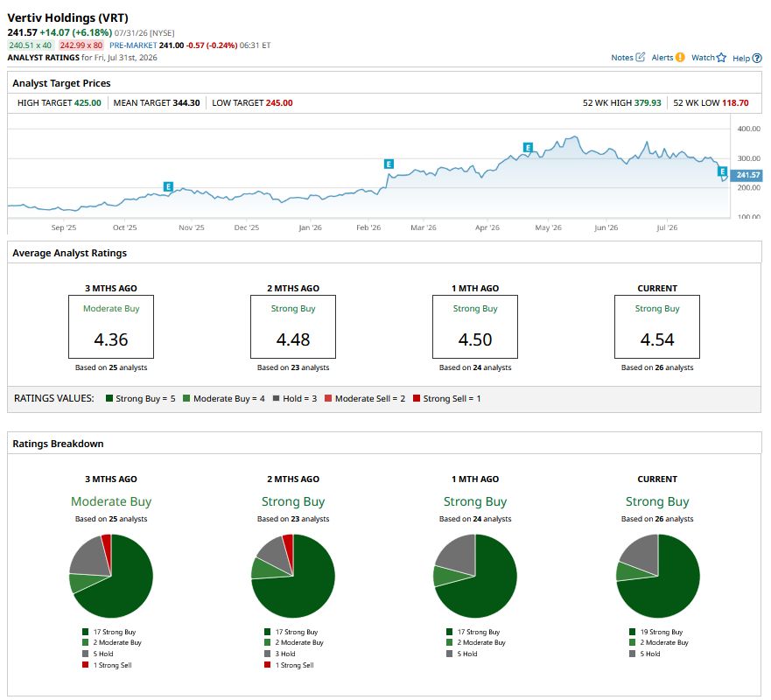The height and width of the screenshot is (700, 771).
Task: Click the Analyst Target Prices heading
Action: (61, 83)
